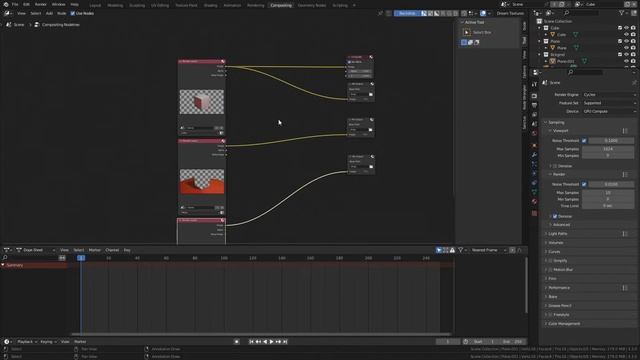Toggle visibility eye of Cube collection
The image size is (640, 360).
(x=626, y=28)
